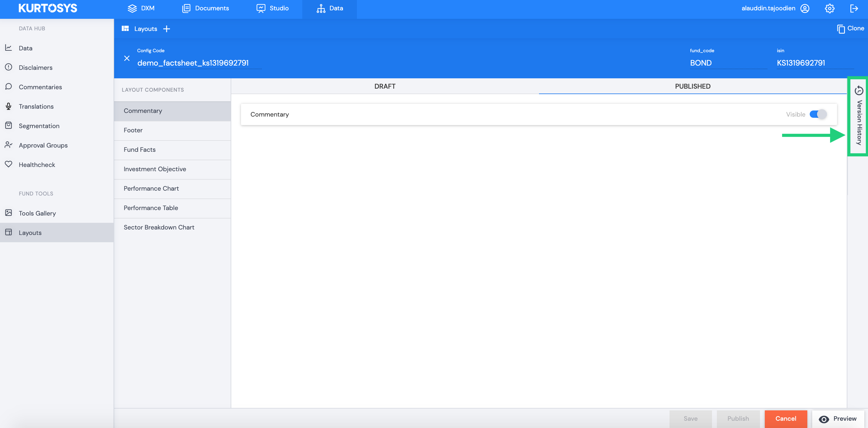The image size is (868, 428).
Task: Switch to the DRAFT tab
Action: pos(385,86)
